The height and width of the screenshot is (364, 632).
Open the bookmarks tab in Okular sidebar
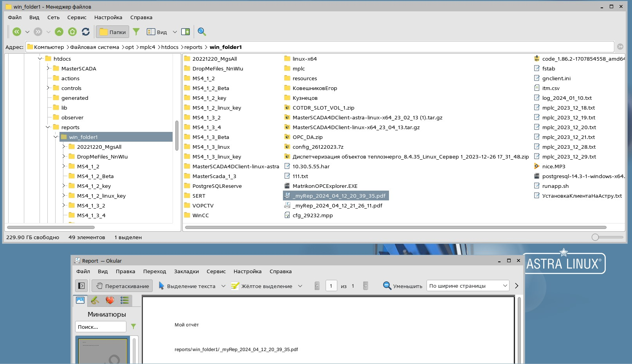[110, 301]
